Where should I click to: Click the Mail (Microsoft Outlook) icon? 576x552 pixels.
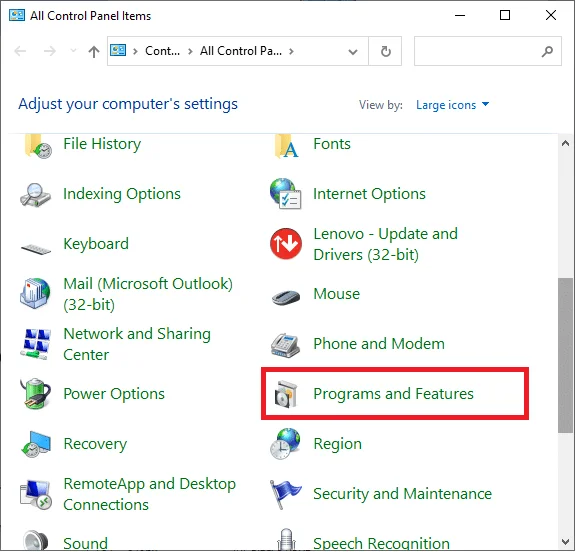pos(35,293)
